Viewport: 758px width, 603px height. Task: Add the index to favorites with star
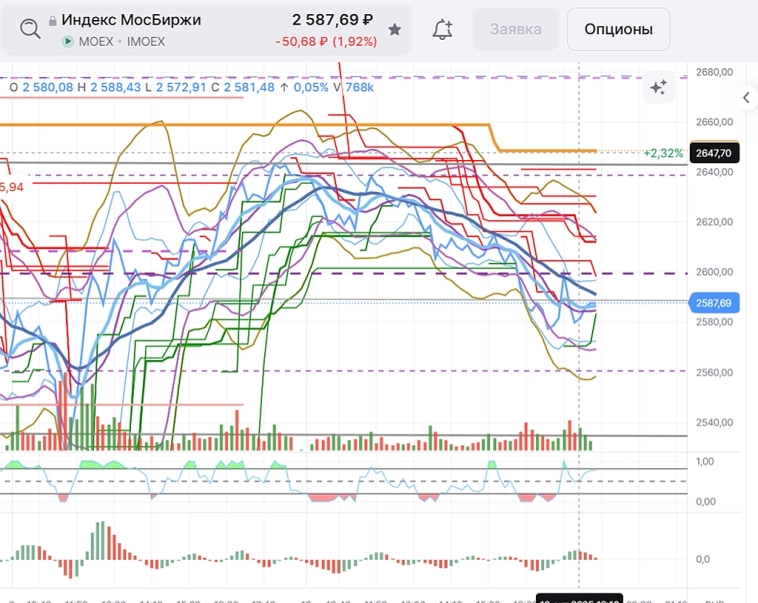coord(395,30)
